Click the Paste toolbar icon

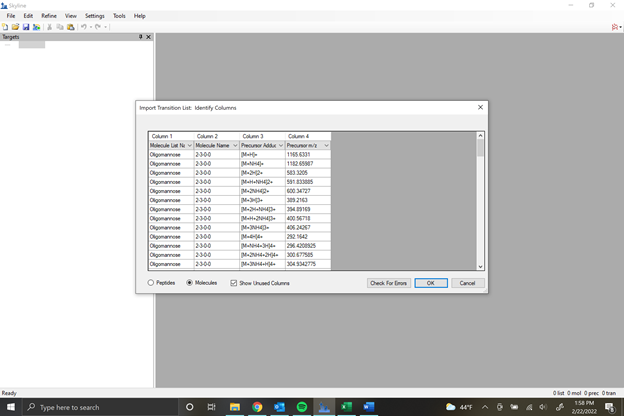click(70, 27)
